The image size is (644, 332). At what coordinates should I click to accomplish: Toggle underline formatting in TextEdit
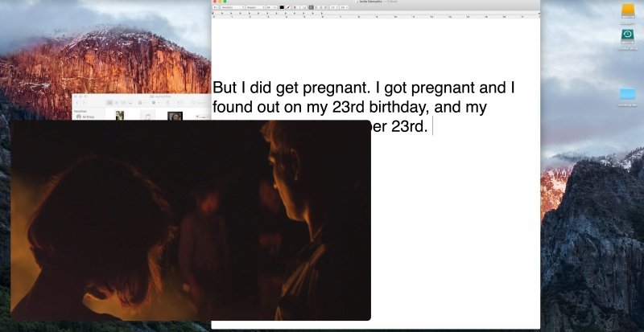(305, 7)
